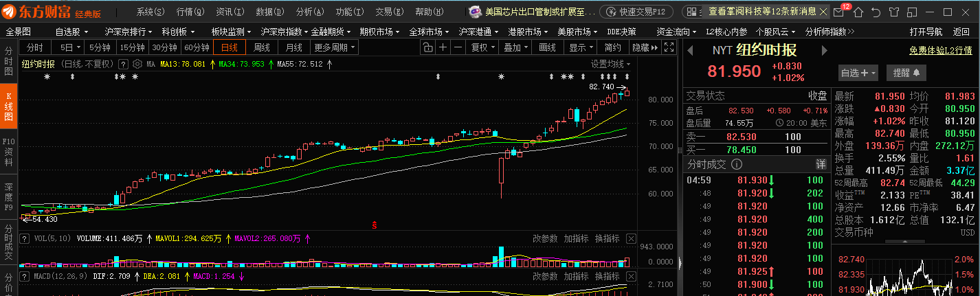Viewport: 980px width, 296px height.
Task: Click 换指标 in the MACD panel
Action: click(x=608, y=276)
